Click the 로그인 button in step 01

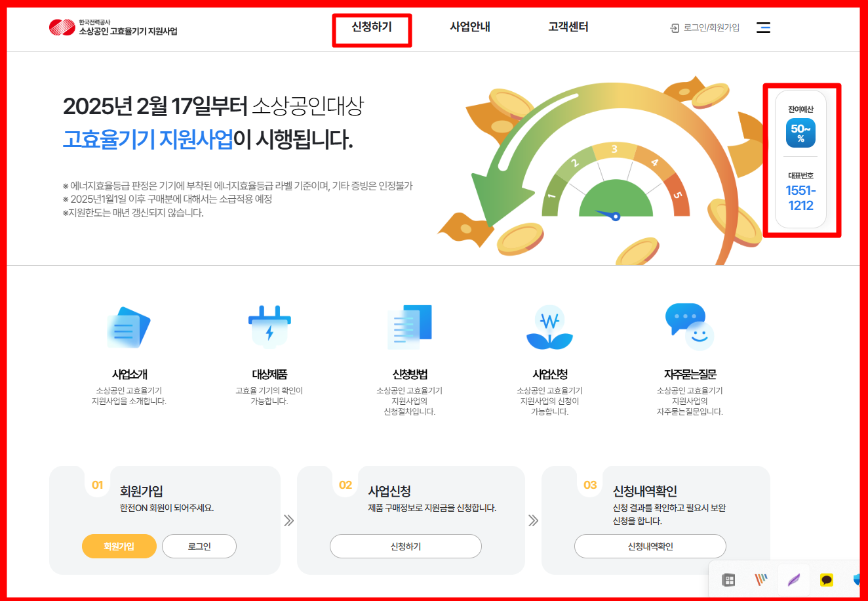pyautogui.click(x=199, y=546)
